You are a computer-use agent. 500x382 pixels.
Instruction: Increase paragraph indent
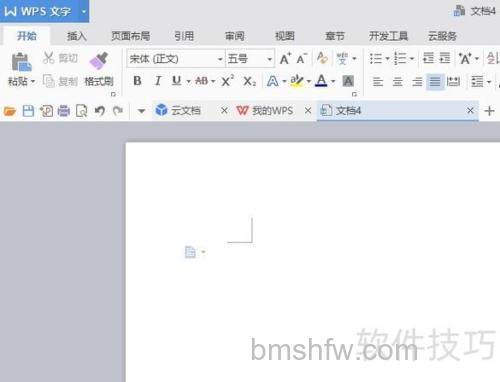(x=445, y=58)
